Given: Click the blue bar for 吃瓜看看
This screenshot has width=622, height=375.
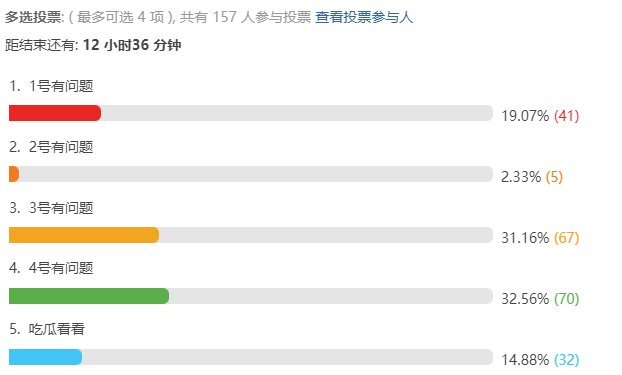Looking at the screenshot, I should pyautogui.click(x=46, y=357).
